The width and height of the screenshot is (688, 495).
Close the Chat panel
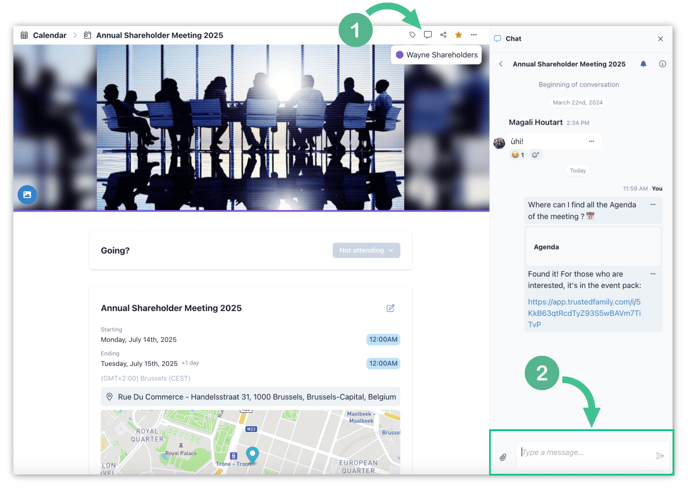[660, 39]
